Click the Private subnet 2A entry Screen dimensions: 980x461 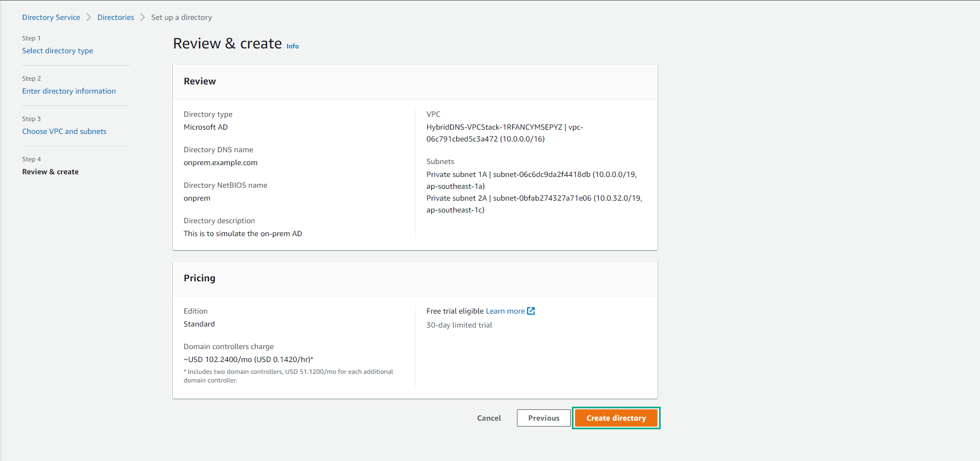pos(534,204)
